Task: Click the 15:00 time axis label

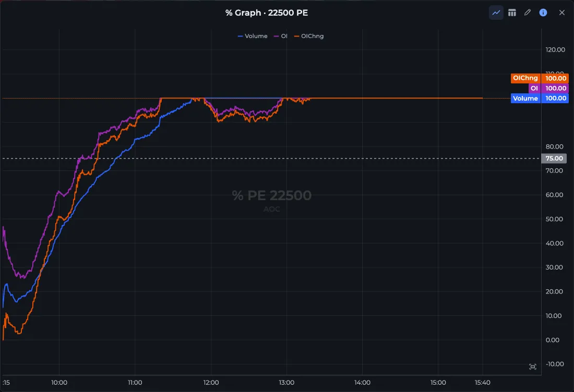Action: pyautogui.click(x=438, y=383)
